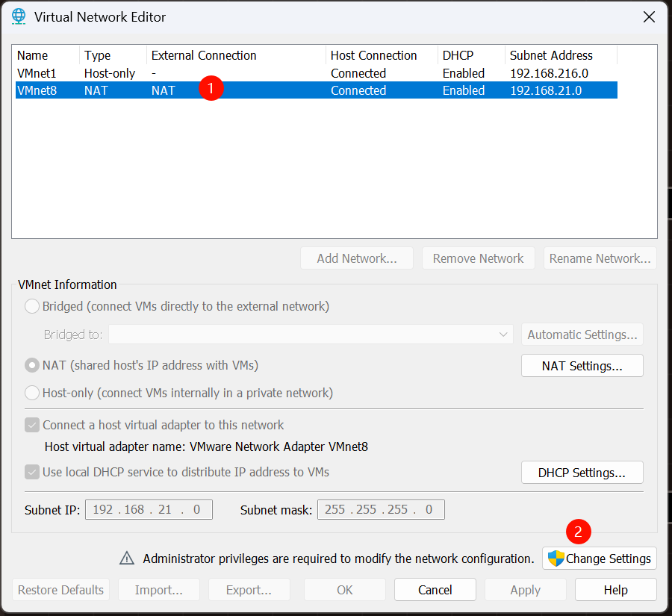Confirm with the OK button
The image size is (672, 616).
click(x=344, y=590)
